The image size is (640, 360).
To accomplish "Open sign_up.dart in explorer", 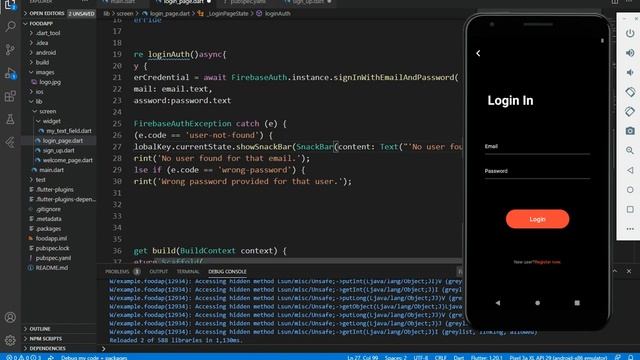I will [x=58, y=151].
